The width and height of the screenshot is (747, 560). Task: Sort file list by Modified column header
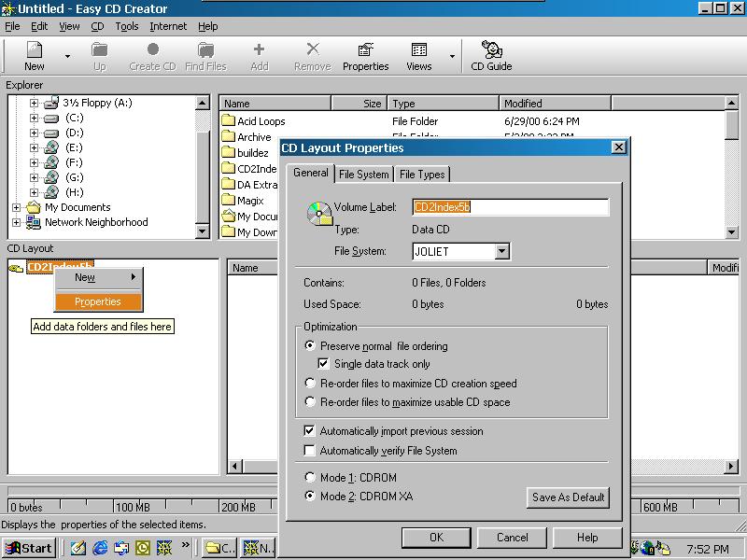click(x=555, y=103)
